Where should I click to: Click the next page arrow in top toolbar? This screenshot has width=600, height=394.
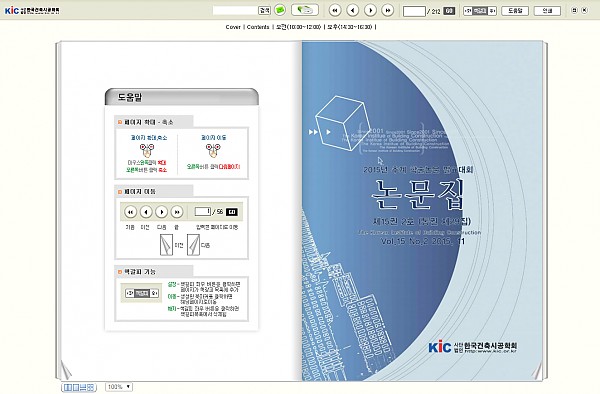click(x=370, y=10)
